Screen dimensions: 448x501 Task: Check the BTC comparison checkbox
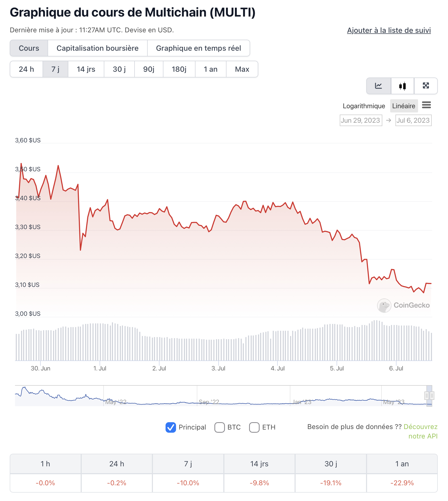pos(220,427)
